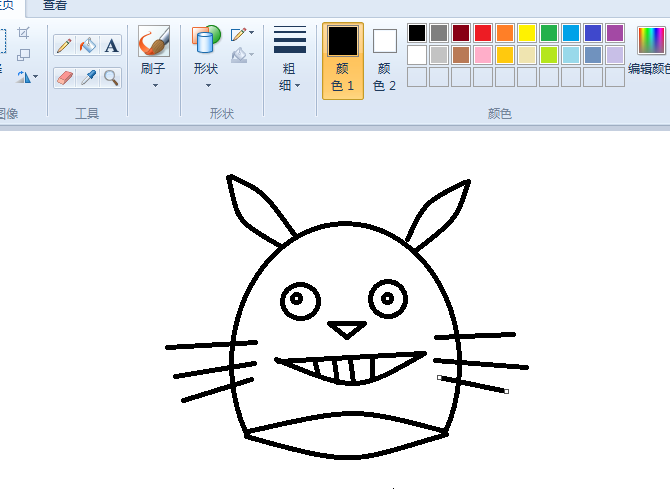Switch to the View (查看) tab
Image resolution: width=670 pixels, height=491 pixels.
tap(55, 6)
